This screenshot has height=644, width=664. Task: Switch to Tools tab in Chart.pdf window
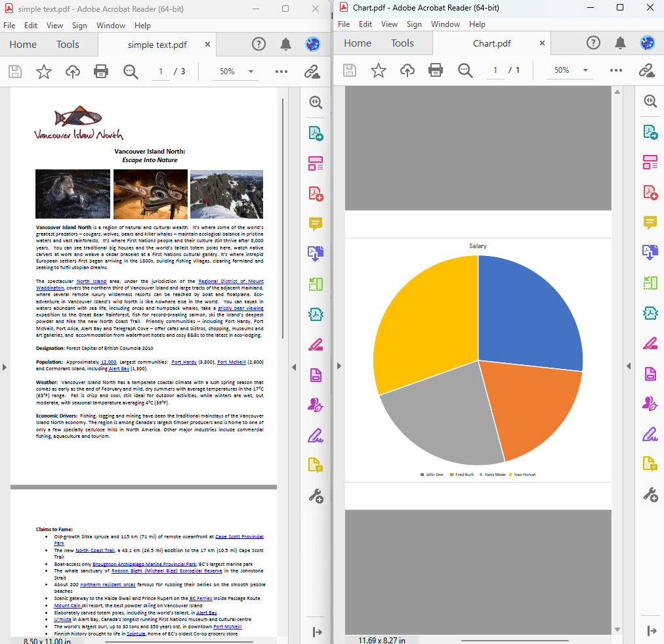402,43
